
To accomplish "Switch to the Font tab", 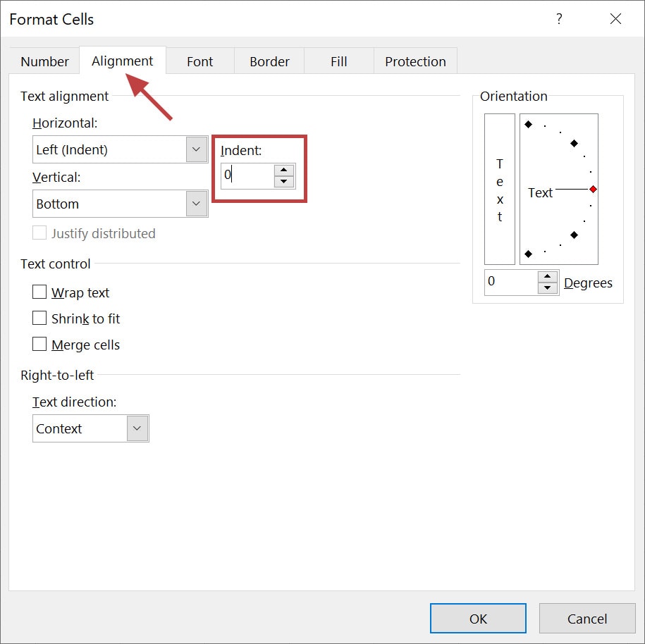I will tap(199, 61).
